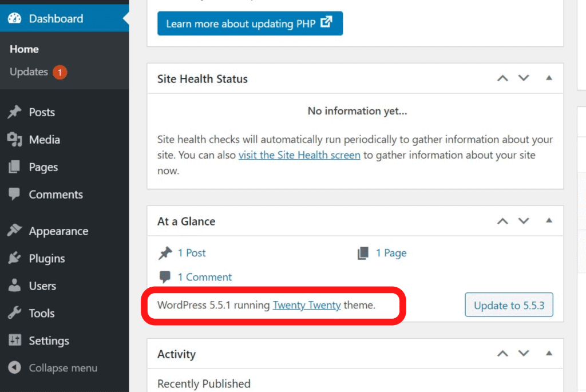Screen dimensions: 586x392
Task: Click the Plugins plug icon
Action: [14, 258]
